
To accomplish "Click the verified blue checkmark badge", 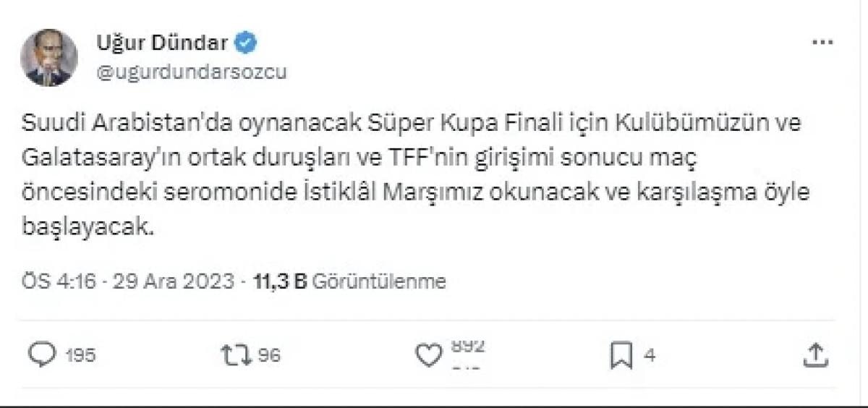I will (x=247, y=43).
